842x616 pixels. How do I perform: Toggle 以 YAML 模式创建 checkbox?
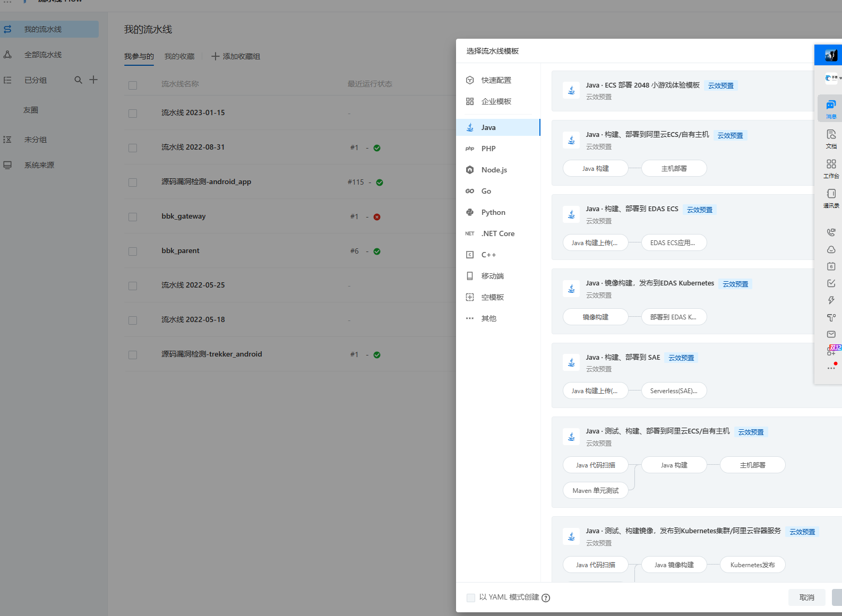click(471, 598)
